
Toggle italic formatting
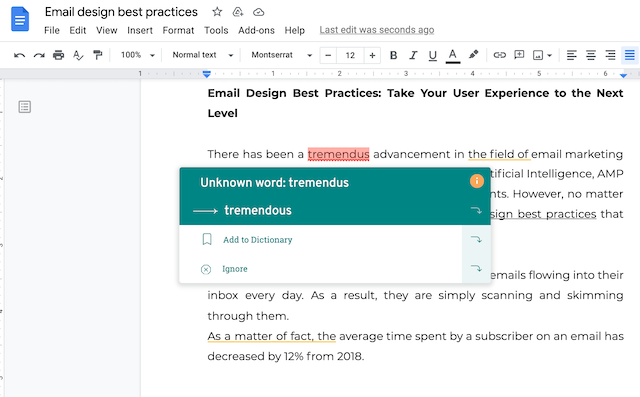413,55
